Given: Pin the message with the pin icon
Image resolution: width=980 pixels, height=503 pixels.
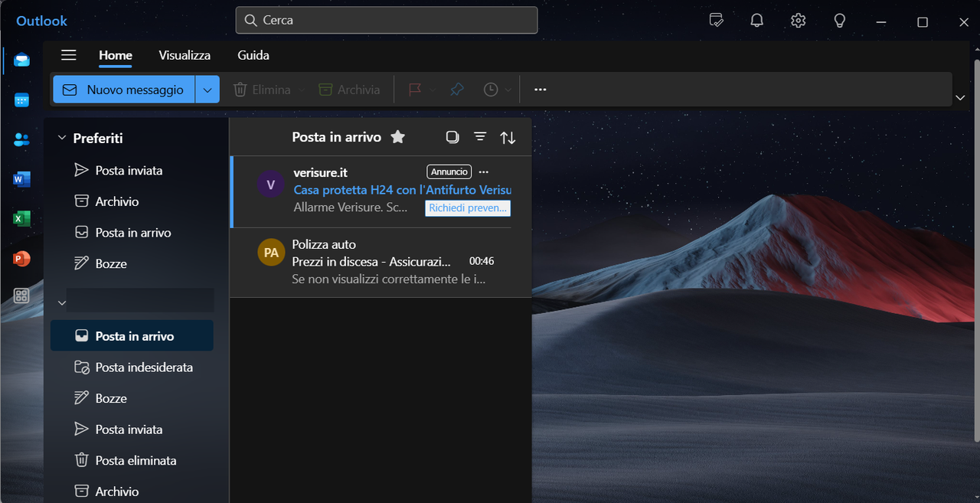Looking at the screenshot, I should click(x=457, y=90).
